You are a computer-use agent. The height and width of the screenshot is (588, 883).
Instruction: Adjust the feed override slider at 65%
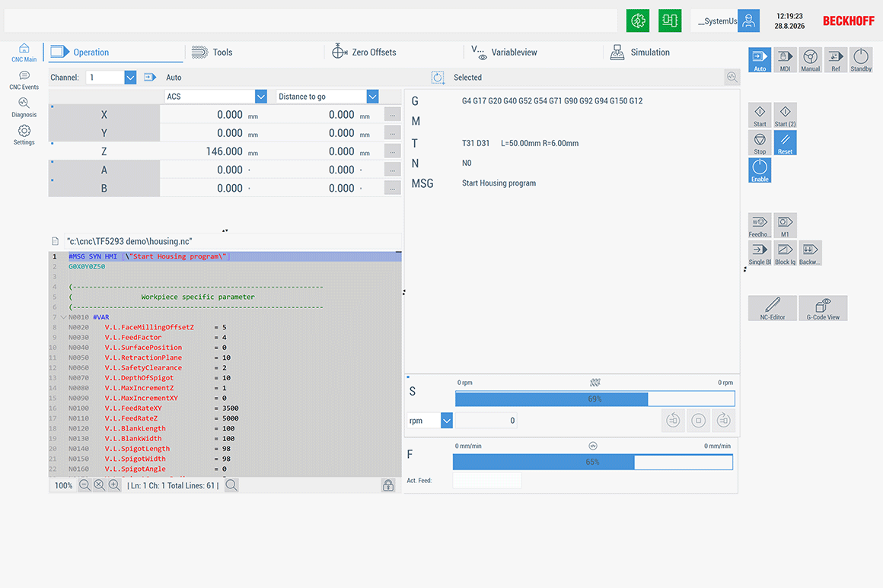click(x=592, y=462)
